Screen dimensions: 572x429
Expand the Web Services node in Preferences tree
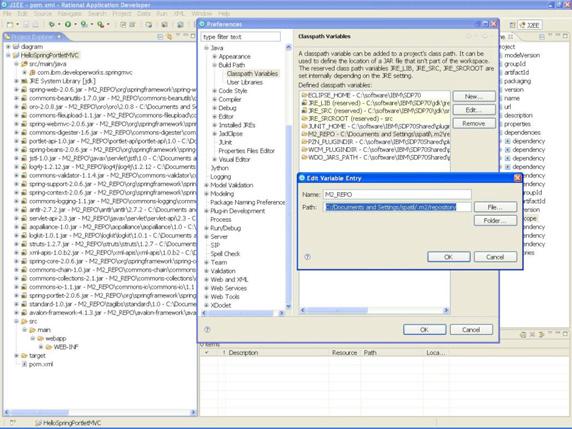pyautogui.click(x=206, y=288)
